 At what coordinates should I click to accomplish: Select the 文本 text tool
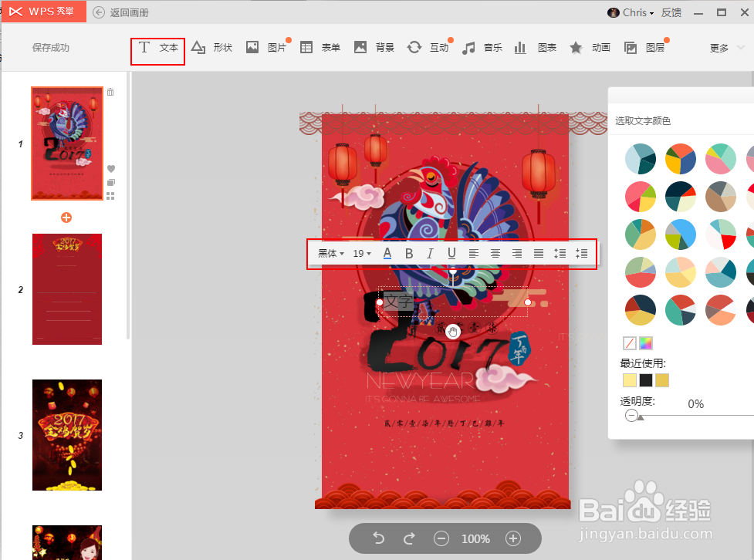point(158,48)
